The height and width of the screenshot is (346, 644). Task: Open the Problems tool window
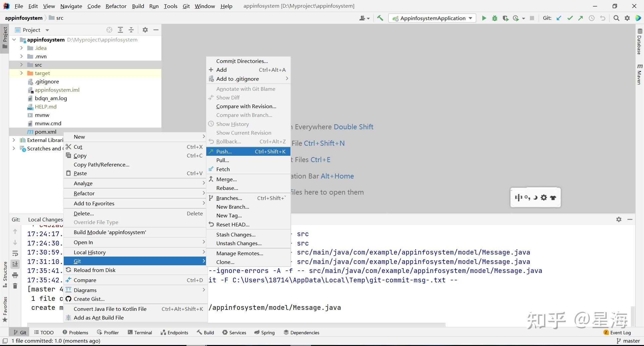[75, 332]
